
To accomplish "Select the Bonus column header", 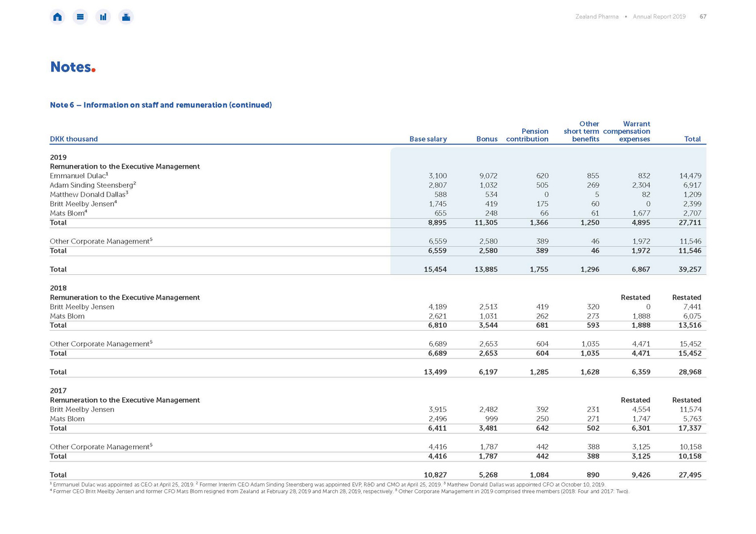I will (x=487, y=139).
